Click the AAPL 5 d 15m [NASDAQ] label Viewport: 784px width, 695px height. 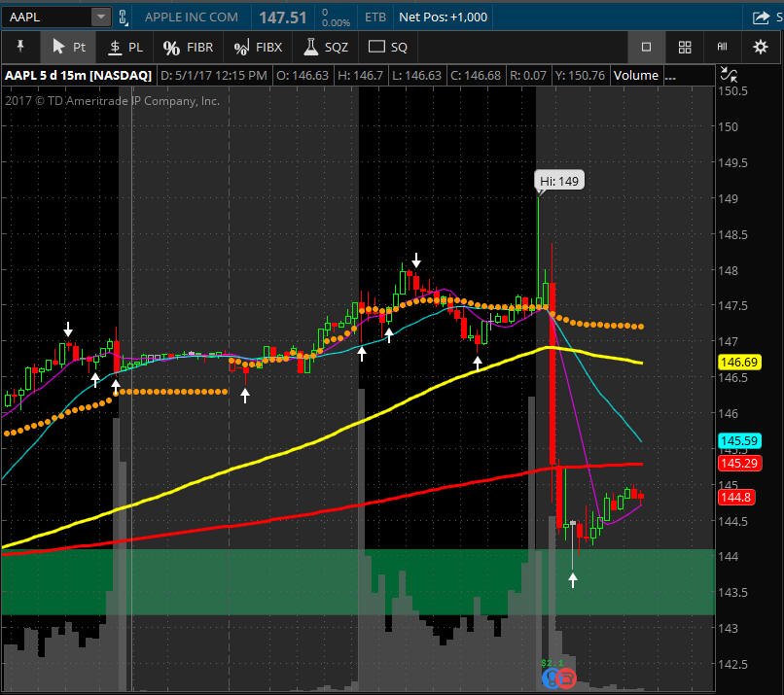click(x=78, y=76)
